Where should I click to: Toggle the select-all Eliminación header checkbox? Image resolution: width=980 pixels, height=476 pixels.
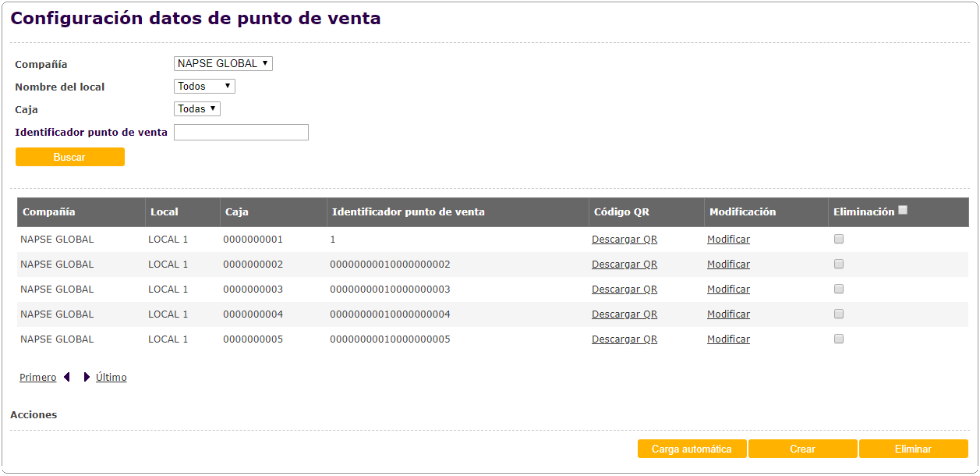903,210
